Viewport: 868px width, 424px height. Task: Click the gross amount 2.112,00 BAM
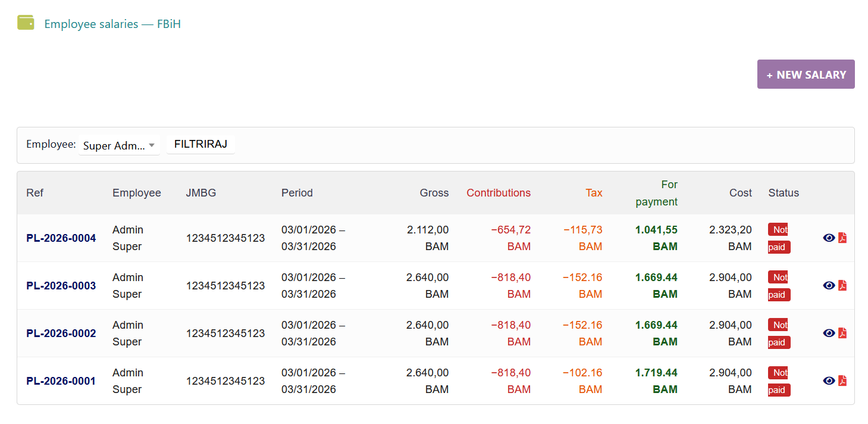pos(428,238)
